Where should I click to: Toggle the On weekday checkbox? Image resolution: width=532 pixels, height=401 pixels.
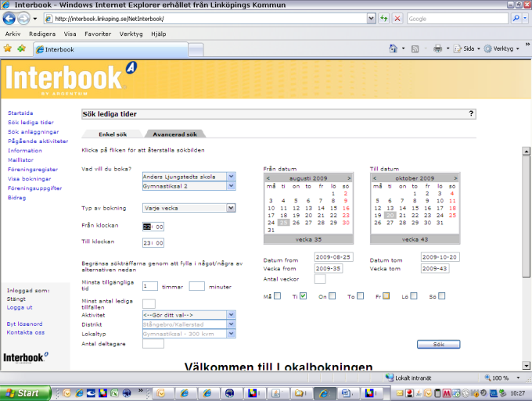click(x=332, y=296)
